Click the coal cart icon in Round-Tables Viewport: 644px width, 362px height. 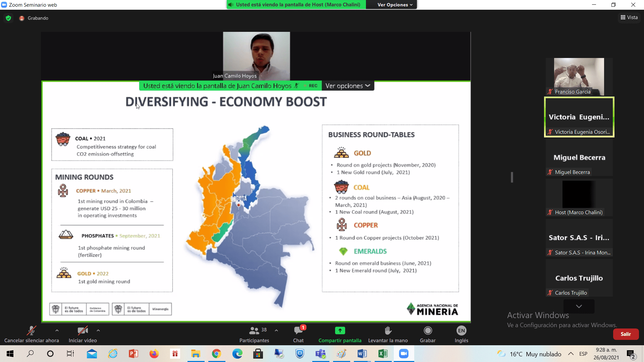coord(341,187)
